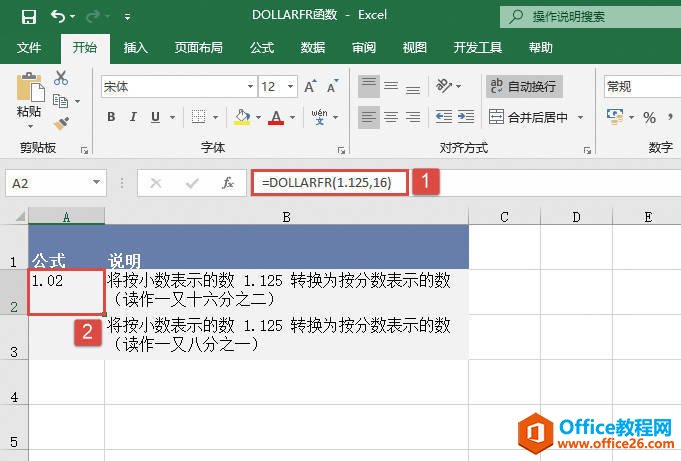Toggle Align Right horizontal alignment
The image size is (681, 461).
(413, 117)
